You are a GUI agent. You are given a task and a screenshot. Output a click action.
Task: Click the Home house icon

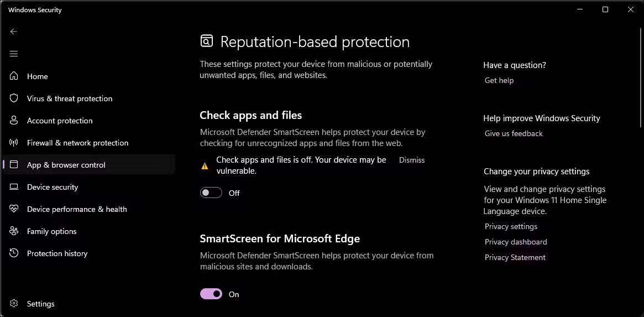coord(14,76)
